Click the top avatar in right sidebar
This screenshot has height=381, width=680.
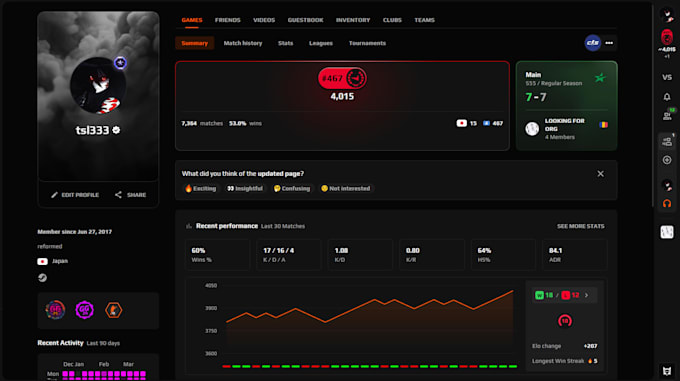(667, 15)
